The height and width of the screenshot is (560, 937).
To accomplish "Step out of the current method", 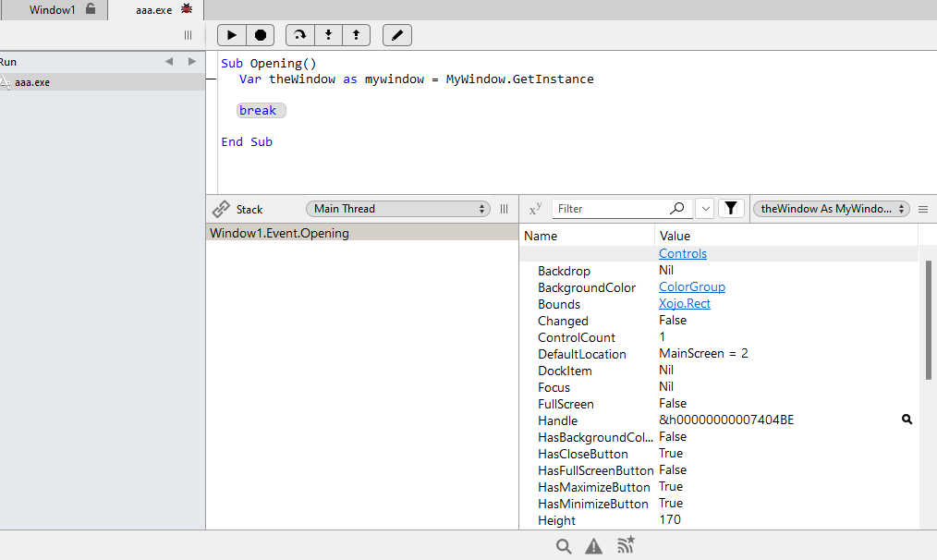I will pyautogui.click(x=356, y=35).
